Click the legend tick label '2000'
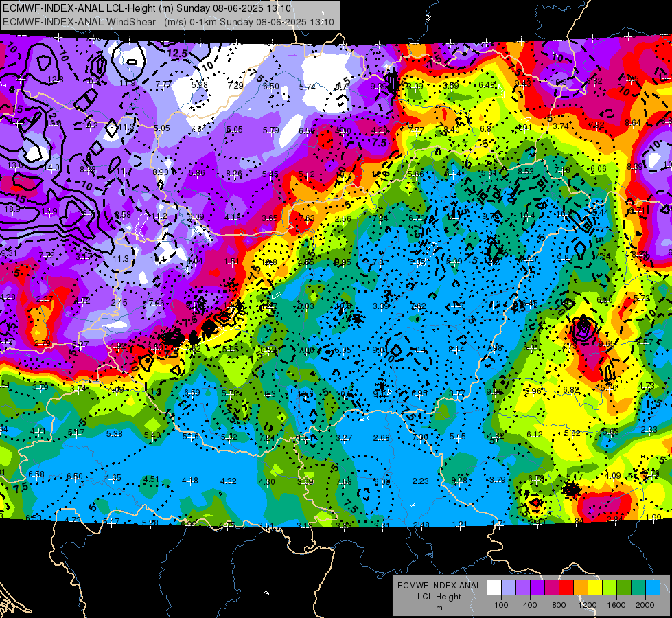Image resolution: width=672 pixels, height=618 pixels. click(x=645, y=605)
